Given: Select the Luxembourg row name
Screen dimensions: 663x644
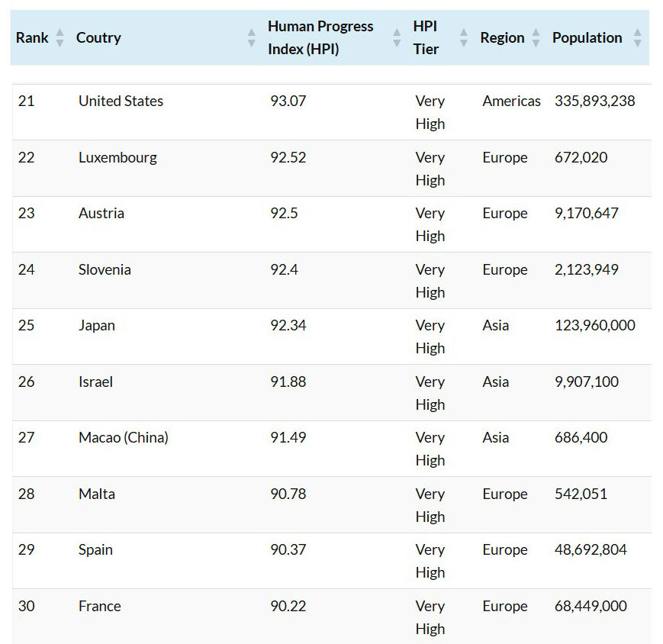Looking at the screenshot, I should (117, 158).
